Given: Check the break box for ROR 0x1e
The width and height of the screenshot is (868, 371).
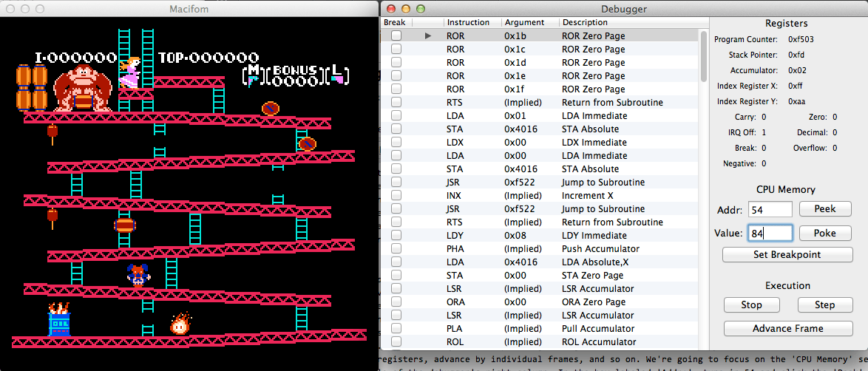Looking at the screenshot, I should pos(396,76).
